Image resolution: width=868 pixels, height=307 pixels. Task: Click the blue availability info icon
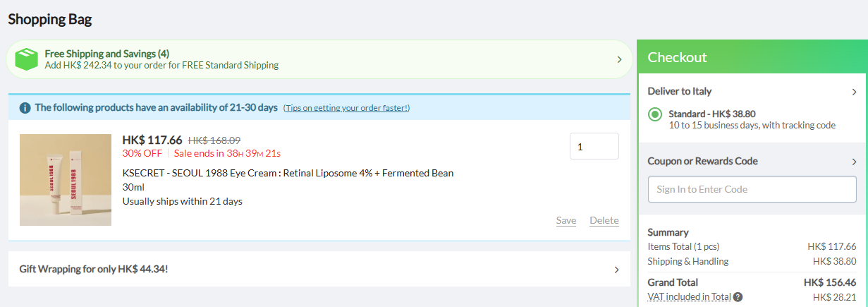25,108
